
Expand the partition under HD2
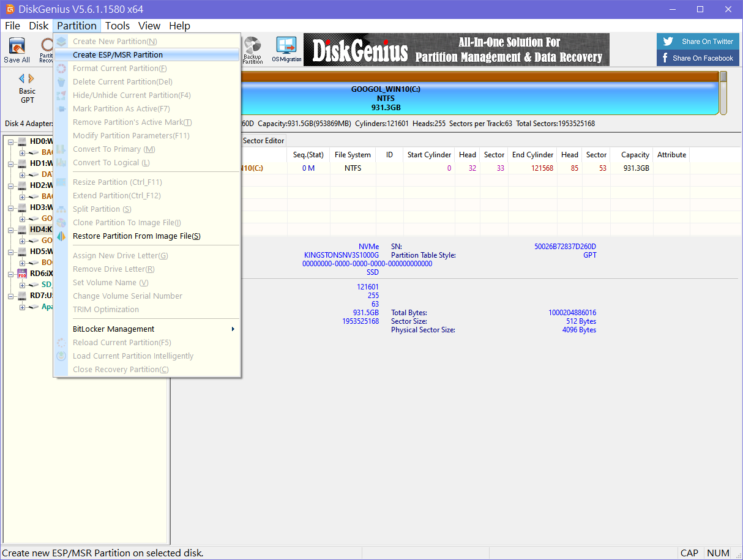(23, 197)
